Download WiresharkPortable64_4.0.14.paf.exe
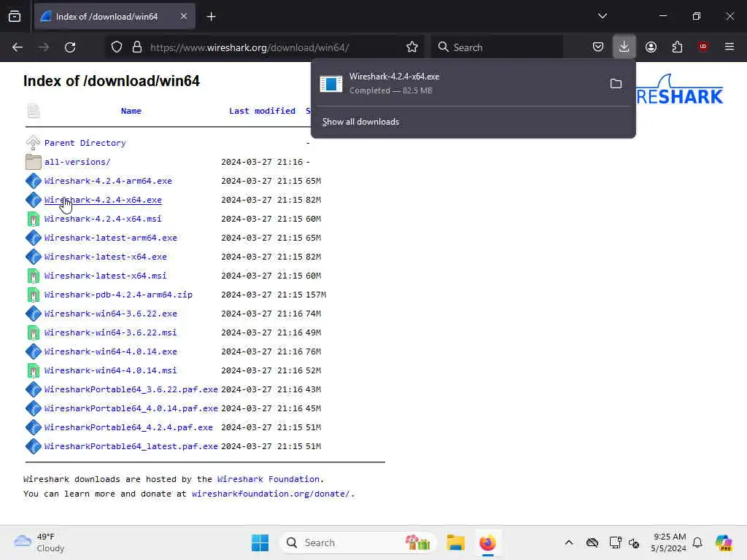This screenshot has height=560, width=747. pyautogui.click(x=131, y=408)
